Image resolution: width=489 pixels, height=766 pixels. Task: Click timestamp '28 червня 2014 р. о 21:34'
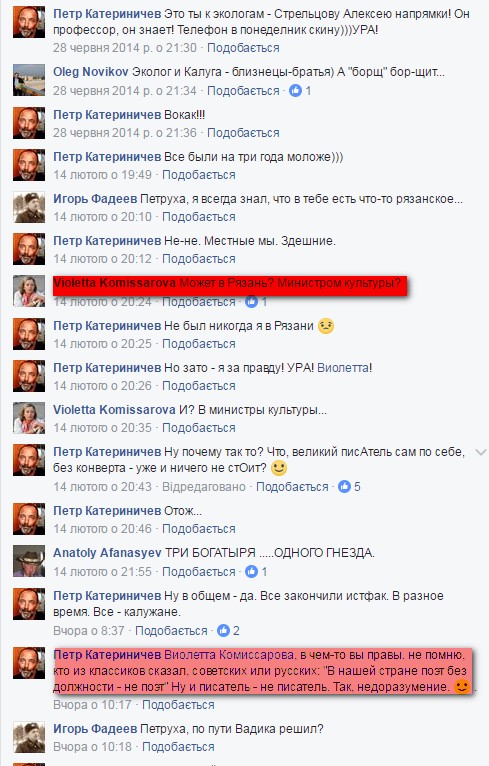pyautogui.click(x=125, y=91)
